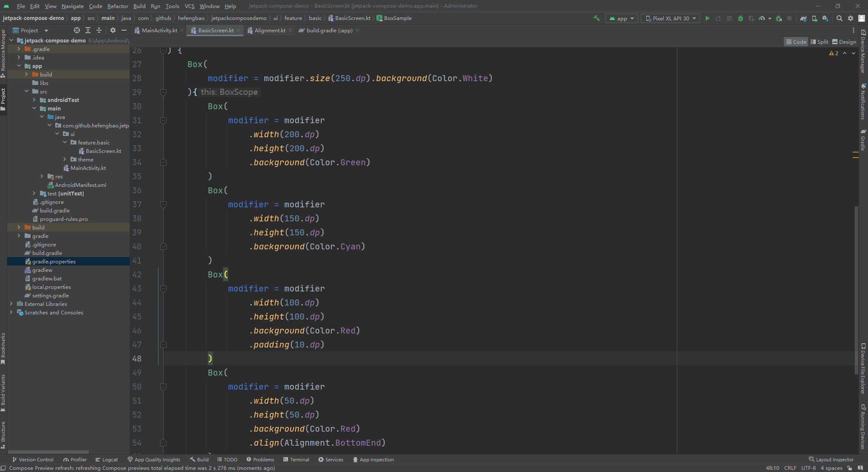Select gradle.properties file in project tree
Viewport: 868px width, 472px height.
tap(54, 261)
